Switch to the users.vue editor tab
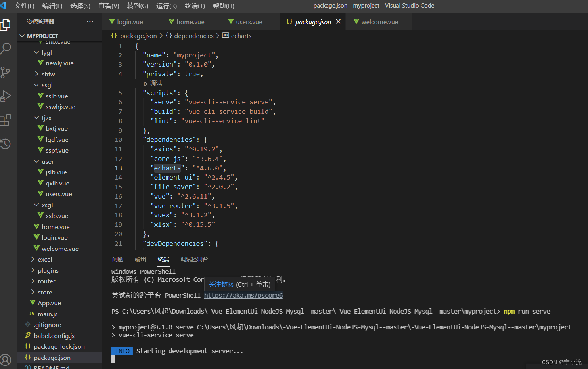This screenshot has width=588, height=369. pyautogui.click(x=249, y=22)
